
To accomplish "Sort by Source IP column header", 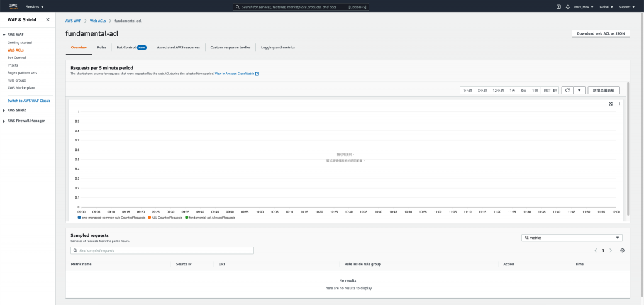I will [x=184, y=264].
